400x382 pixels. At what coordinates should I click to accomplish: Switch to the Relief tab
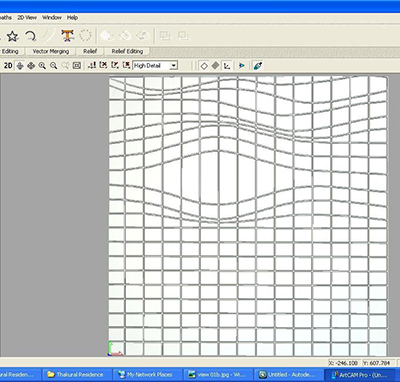[90, 51]
